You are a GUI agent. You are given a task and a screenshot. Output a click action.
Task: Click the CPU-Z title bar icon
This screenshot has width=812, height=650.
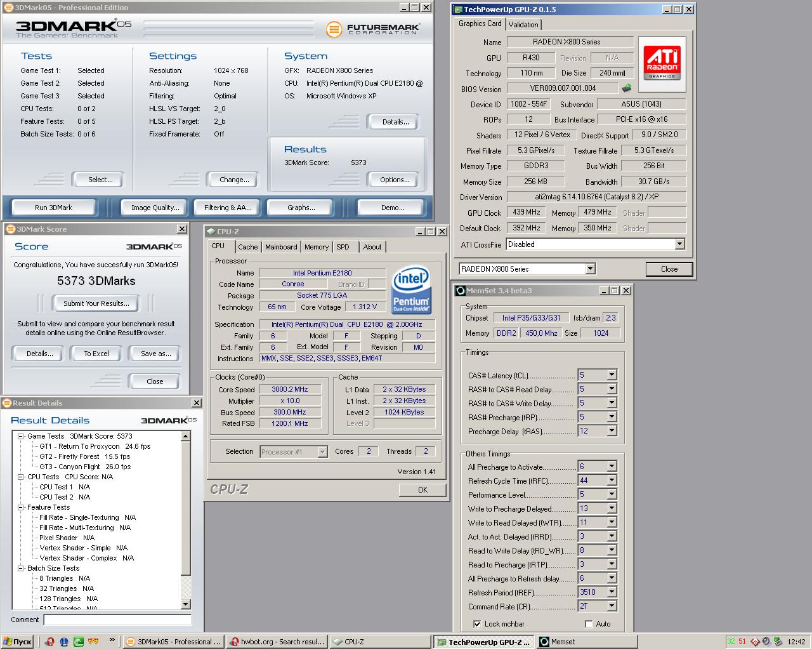click(211, 232)
